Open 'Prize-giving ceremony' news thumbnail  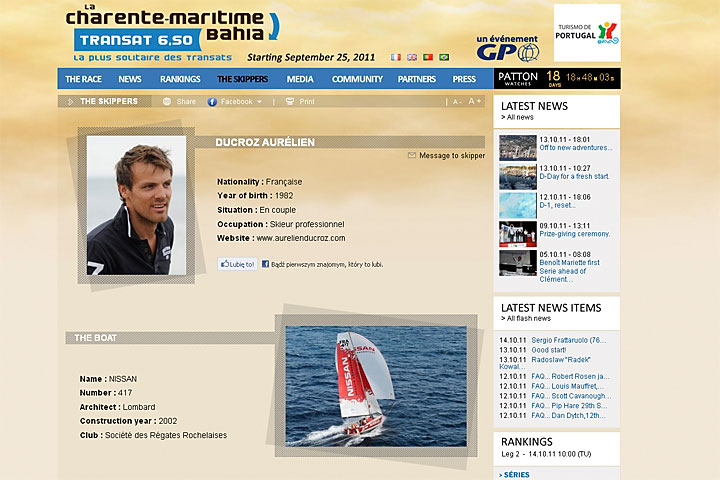coord(518,234)
